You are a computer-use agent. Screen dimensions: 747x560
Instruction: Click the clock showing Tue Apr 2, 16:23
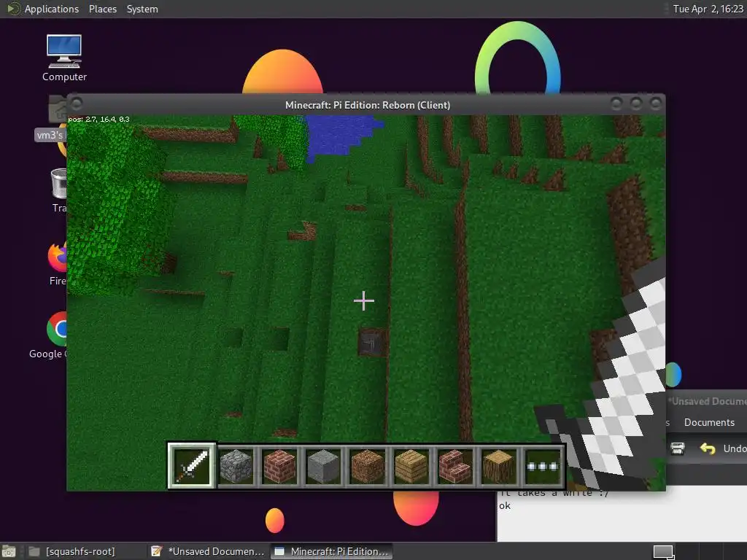(x=708, y=9)
